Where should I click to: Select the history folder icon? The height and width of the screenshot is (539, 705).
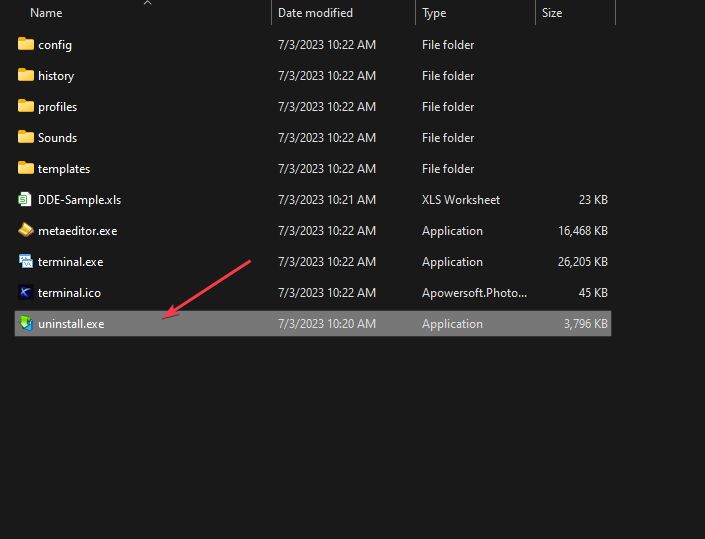pos(26,75)
